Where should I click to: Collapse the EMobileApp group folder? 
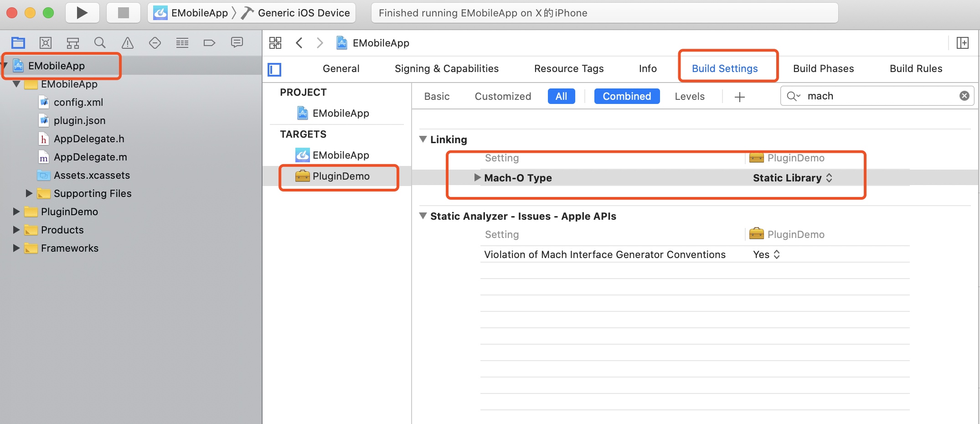[16, 84]
